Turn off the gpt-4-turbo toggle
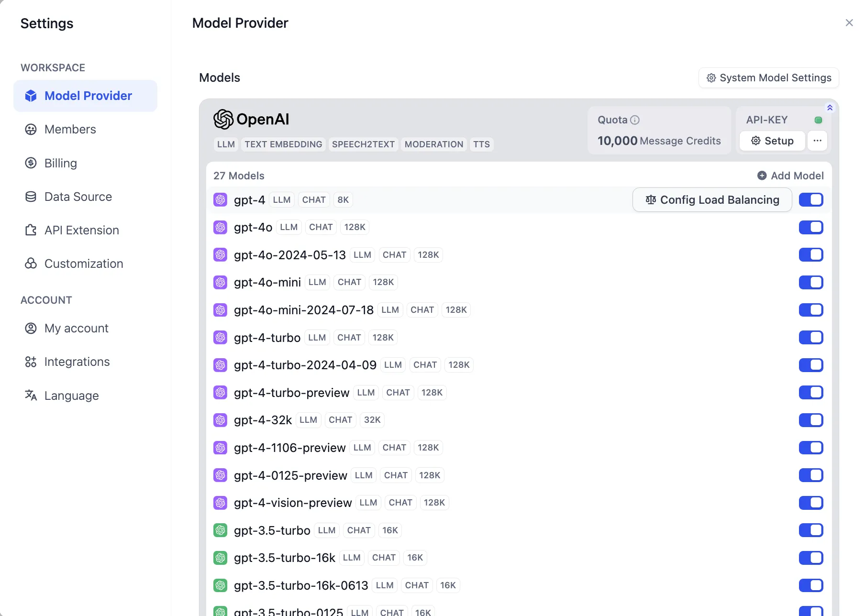865x616 pixels. 811,338
